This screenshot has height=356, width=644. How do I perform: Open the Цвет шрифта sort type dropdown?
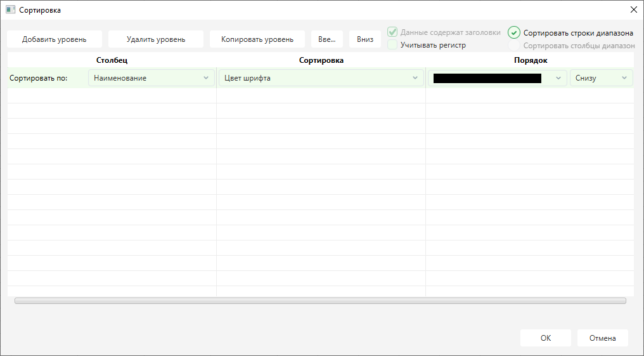321,77
